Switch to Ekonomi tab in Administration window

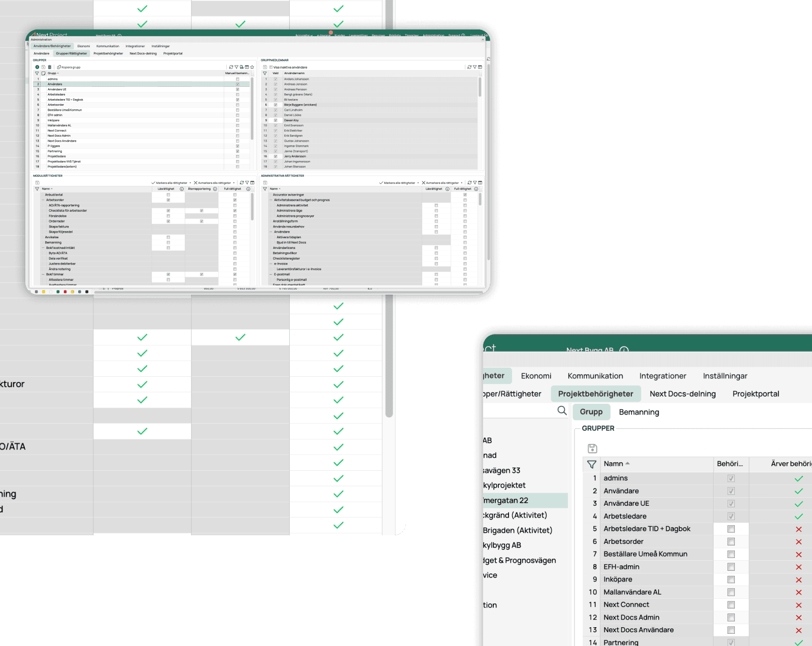click(84, 46)
